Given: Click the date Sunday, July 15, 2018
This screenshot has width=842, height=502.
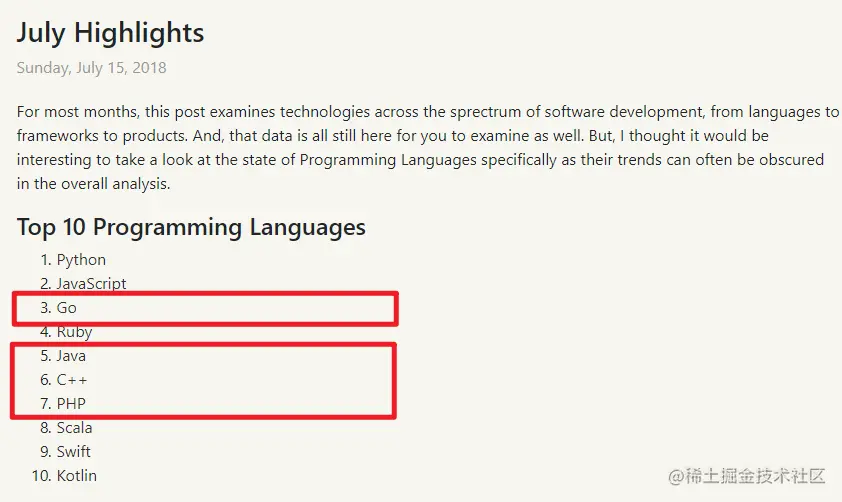Looking at the screenshot, I should click(91, 68).
